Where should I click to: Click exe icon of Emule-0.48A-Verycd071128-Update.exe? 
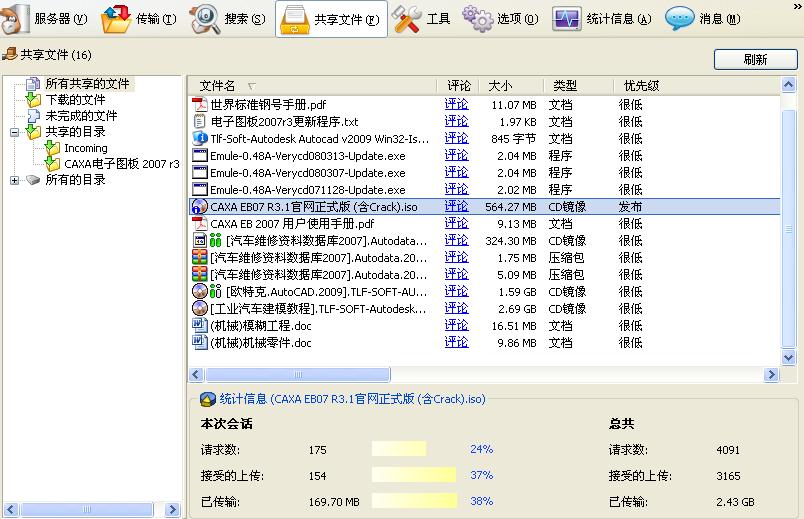tap(199, 189)
